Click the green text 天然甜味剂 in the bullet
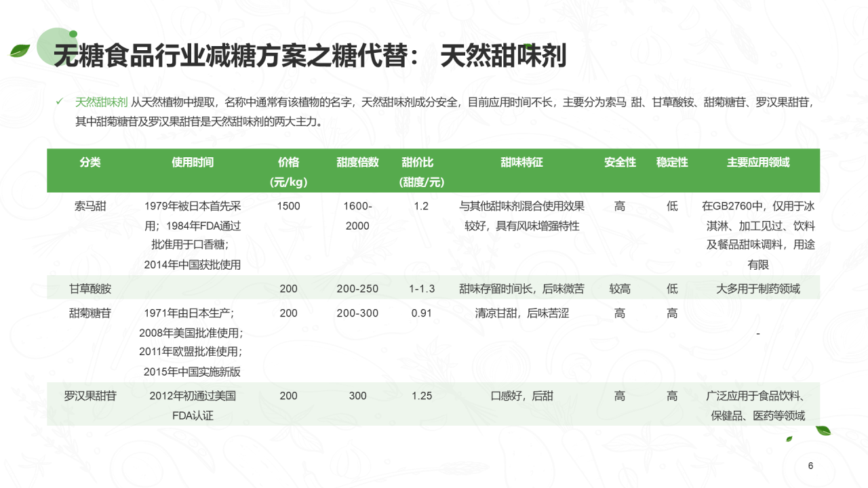This screenshot has height=488, width=868. tap(101, 102)
